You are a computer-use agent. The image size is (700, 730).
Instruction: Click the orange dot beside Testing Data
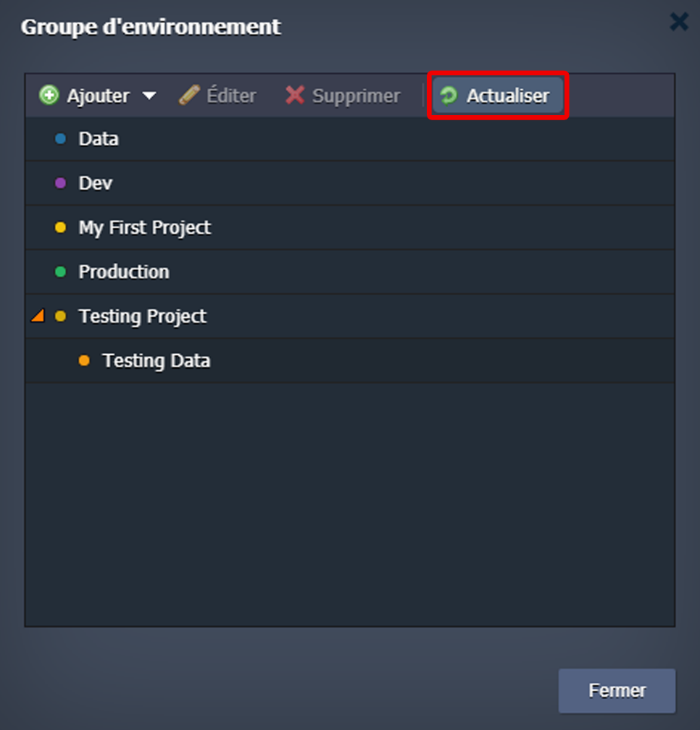click(84, 361)
